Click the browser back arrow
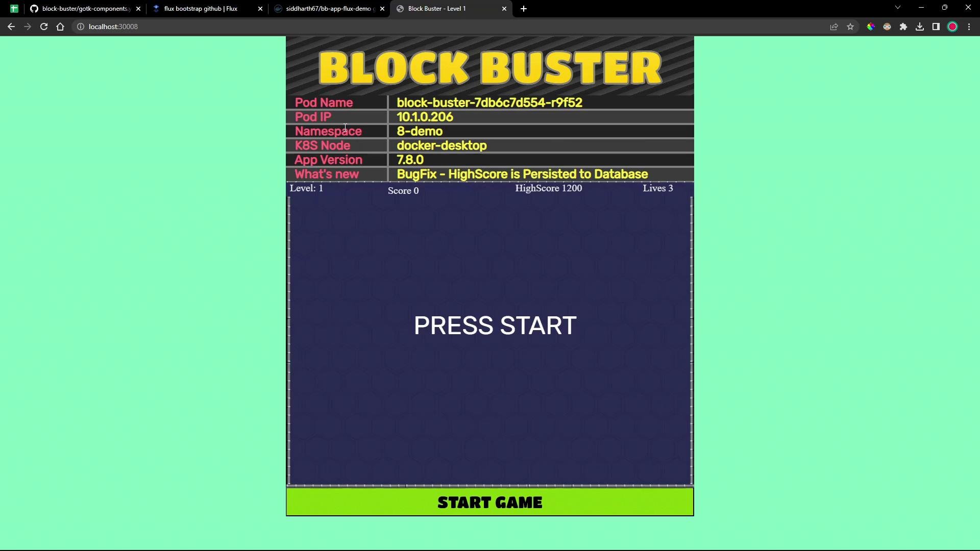 11,27
